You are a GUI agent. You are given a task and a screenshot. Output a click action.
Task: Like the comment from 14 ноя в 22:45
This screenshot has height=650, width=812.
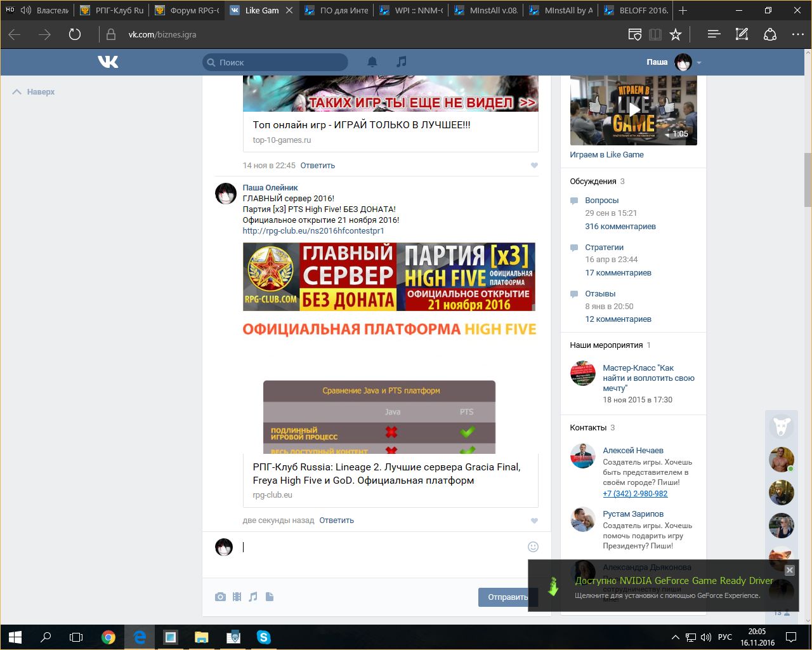(534, 166)
